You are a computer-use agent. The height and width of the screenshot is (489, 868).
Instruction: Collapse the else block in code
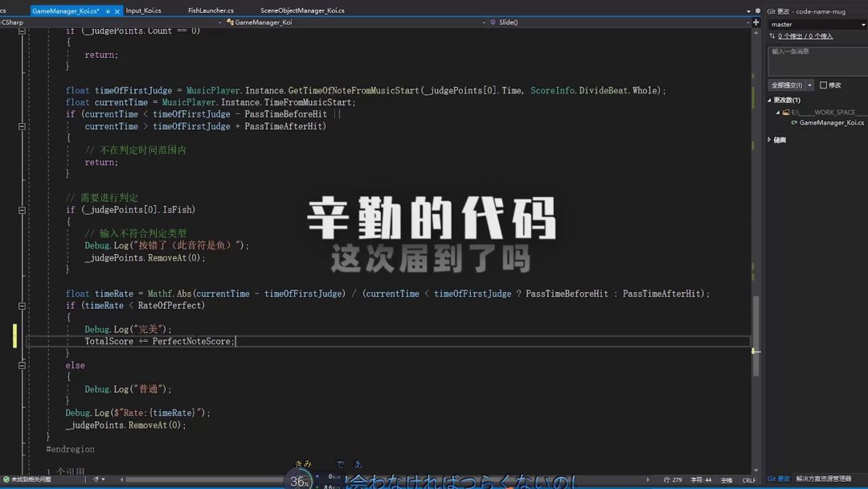(22, 365)
